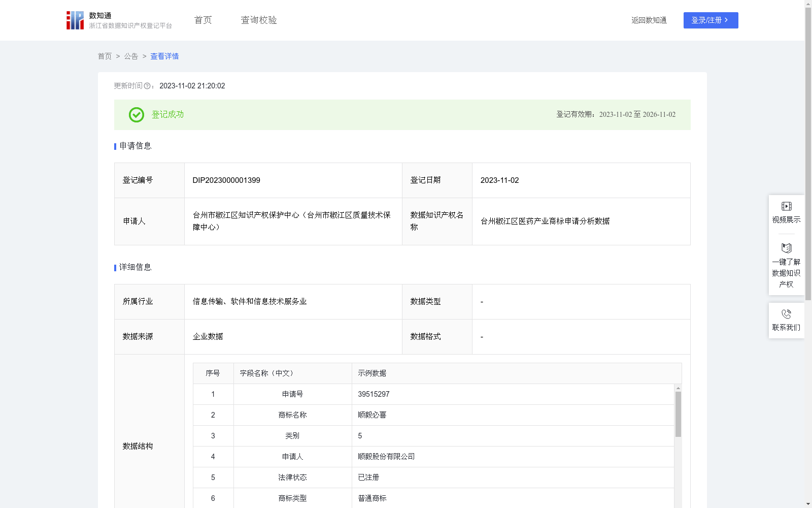The image size is (812, 508).
Task: Click the 所属行业 label cell
Action: point(149,302)
